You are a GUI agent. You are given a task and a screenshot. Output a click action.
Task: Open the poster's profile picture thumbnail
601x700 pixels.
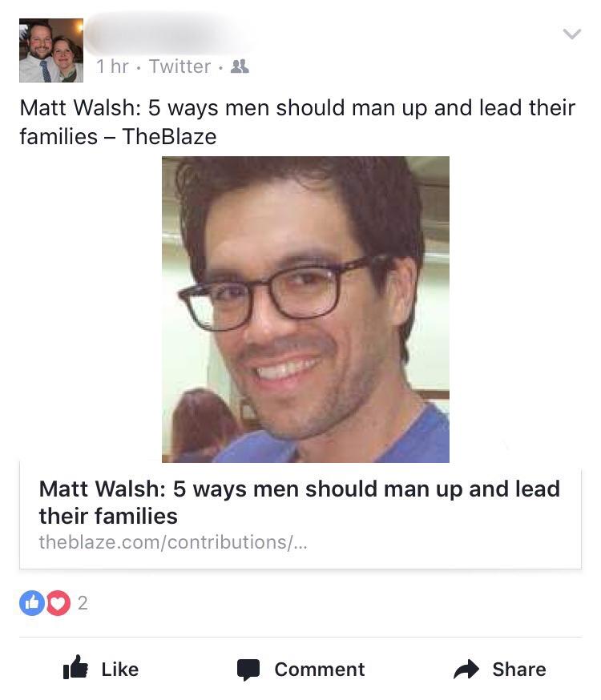coord(51,50)
